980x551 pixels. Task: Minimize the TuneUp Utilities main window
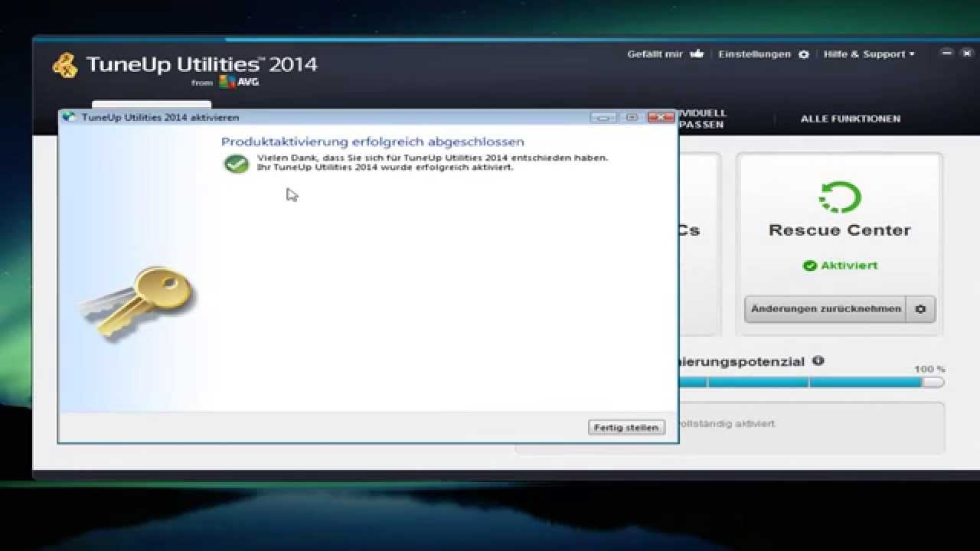click(x=947, y=54)
